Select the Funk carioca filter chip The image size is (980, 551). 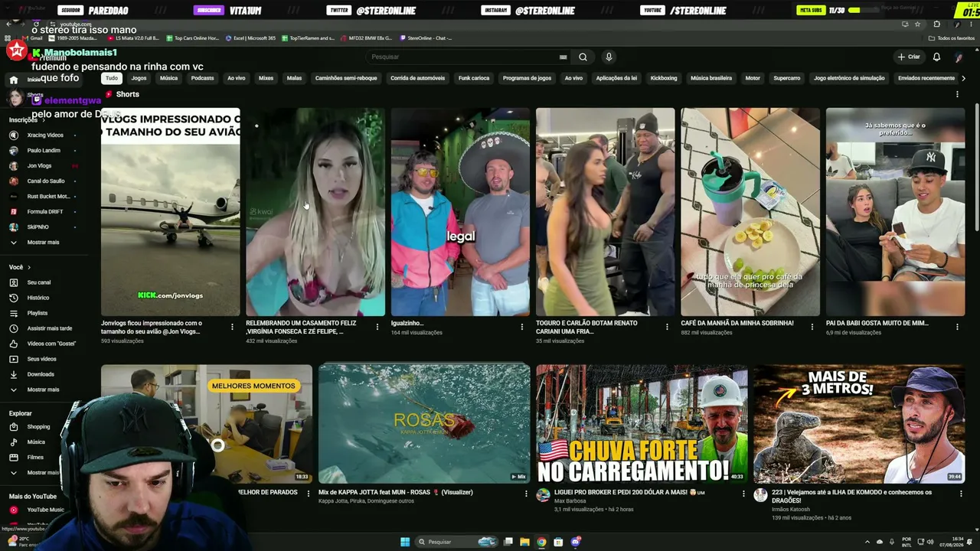click(x=474, y=78)
